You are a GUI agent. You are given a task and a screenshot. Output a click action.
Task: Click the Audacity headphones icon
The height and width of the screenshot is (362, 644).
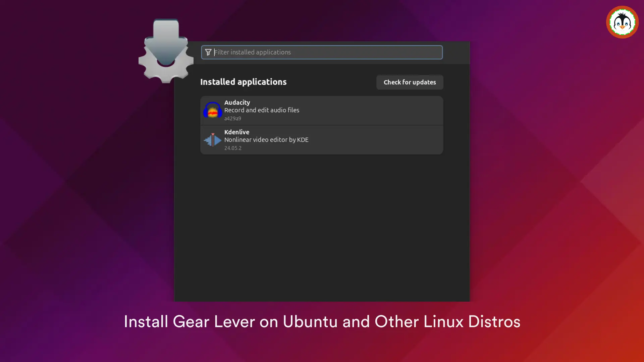coord(213,110)
